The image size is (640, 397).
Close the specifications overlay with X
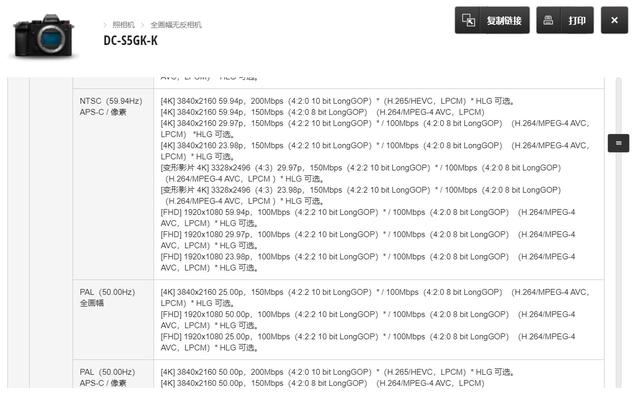tap(614, 20)
